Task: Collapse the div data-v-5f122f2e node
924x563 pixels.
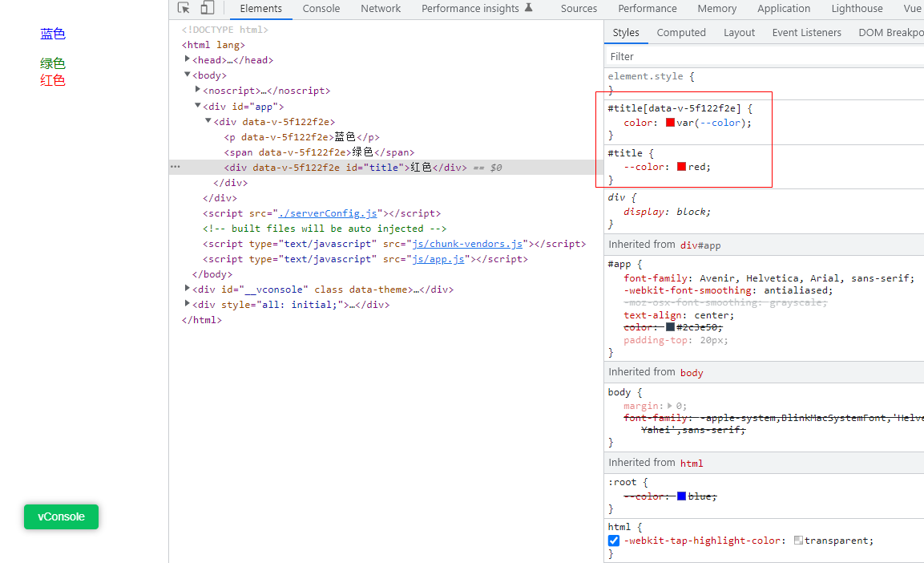Action: click(208, 121)
